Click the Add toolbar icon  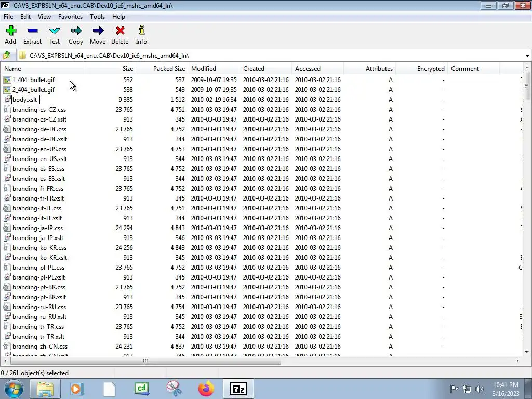(11, 31)
